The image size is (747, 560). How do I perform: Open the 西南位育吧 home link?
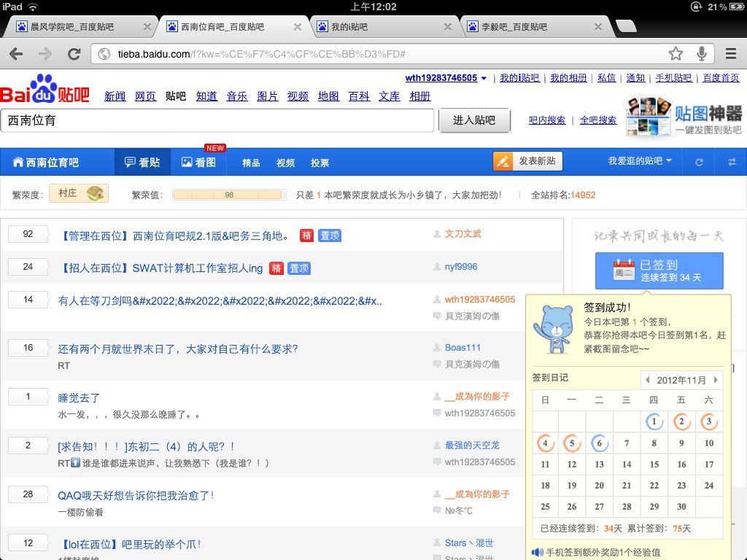click(x=46, y=163)
